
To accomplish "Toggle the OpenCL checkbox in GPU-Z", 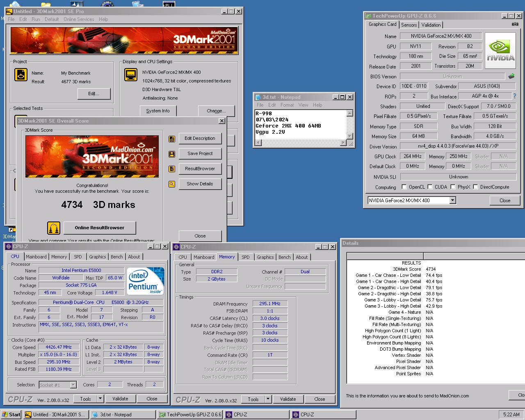I will click(404, 187).
